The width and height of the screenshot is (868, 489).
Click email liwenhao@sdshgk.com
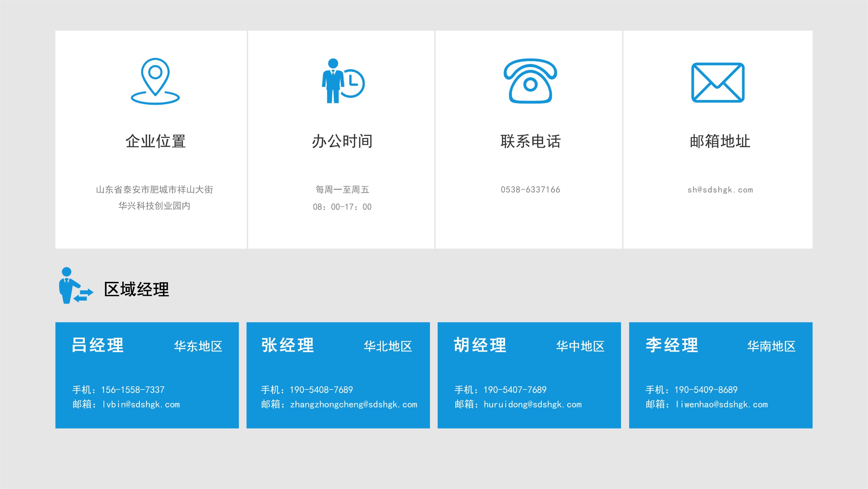[x=722, y=404]
